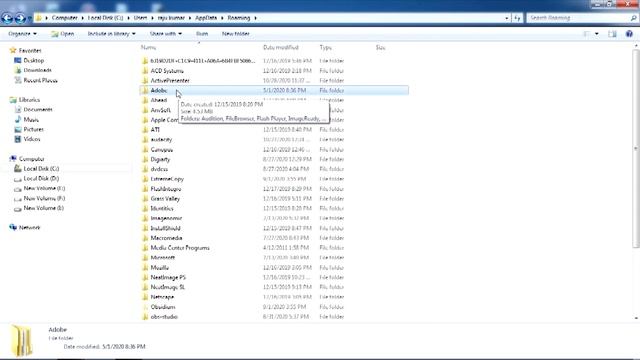The width and height of the screenshot is (640, 360).
Task: Select the ExtremeCopy folder icon
Action: pos(145,179)
